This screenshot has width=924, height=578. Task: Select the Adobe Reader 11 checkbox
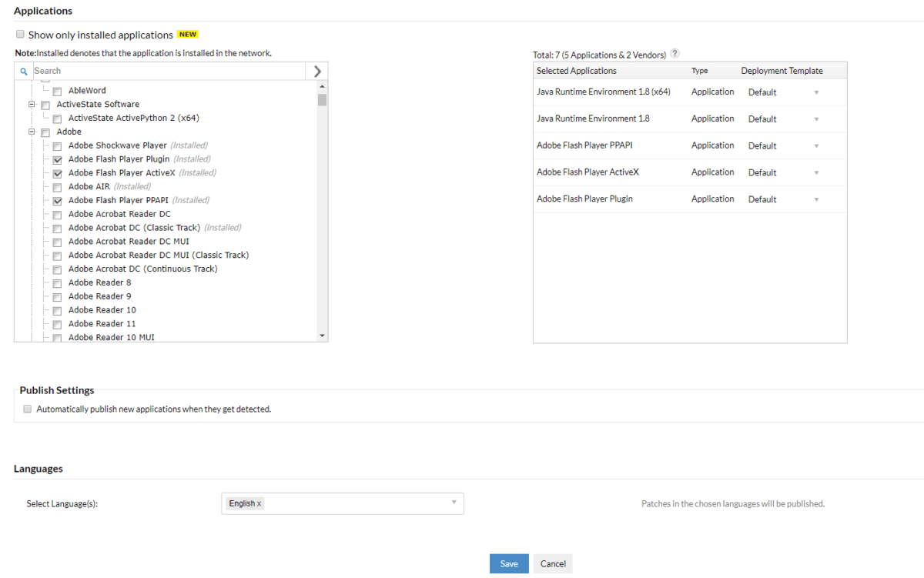[x=57, y=324]
